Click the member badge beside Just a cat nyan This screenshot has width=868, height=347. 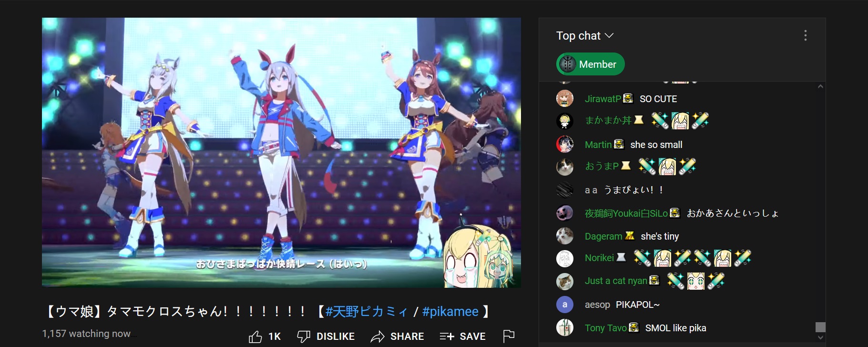coord(654,280)
